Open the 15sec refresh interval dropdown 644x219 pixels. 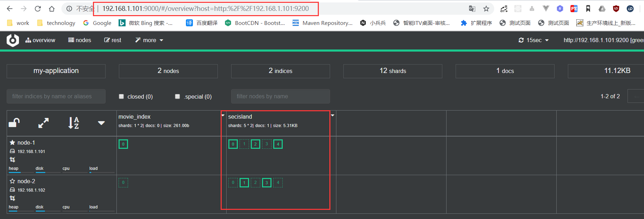[x=534, y=40]
